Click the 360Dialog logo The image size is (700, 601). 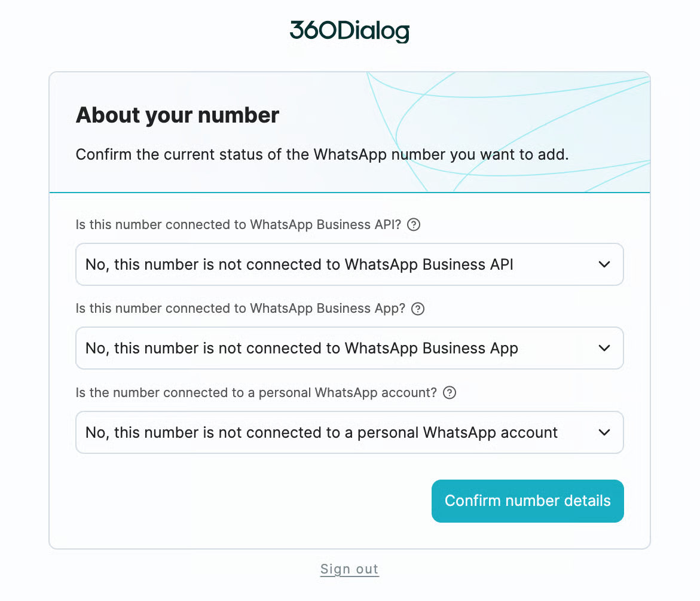click(350, 31)
